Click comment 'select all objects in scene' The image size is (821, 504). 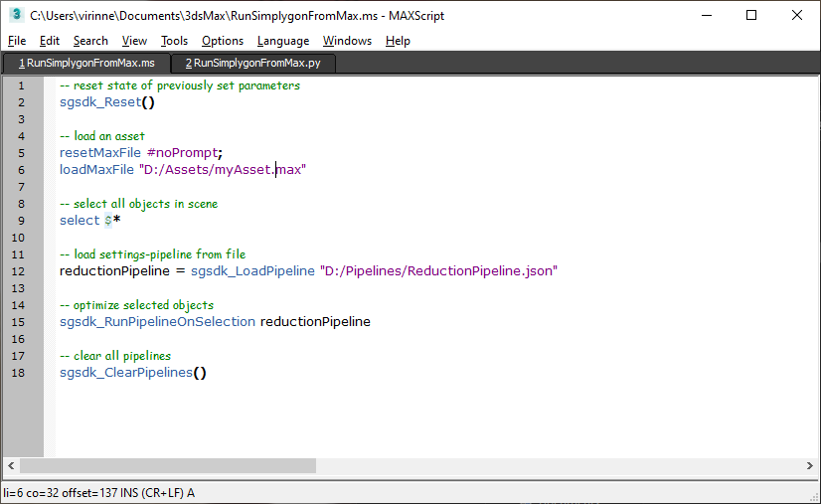pos(145,204)
